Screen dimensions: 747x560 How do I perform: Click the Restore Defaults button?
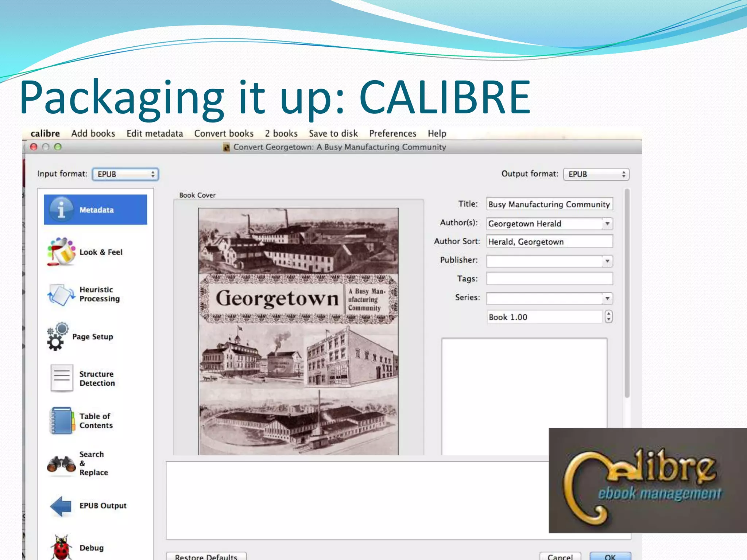(x=206, y=556)
